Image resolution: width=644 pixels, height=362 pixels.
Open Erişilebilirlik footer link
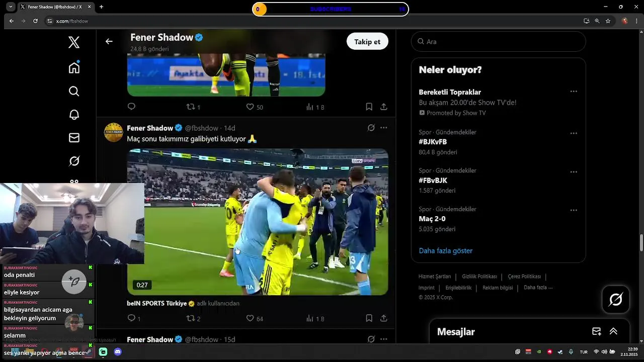(458, 288)
